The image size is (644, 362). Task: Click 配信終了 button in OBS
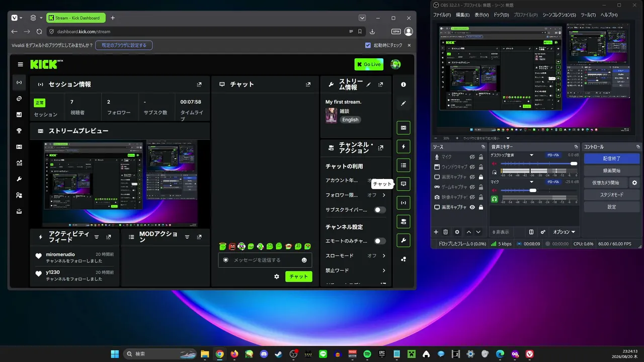click(612, 158)
